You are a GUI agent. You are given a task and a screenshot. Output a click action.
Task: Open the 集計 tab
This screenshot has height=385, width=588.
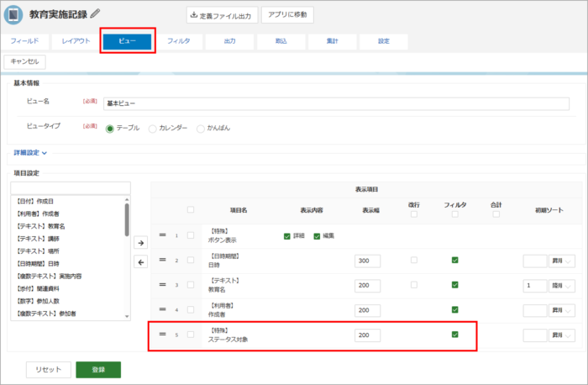pos(333,41)
